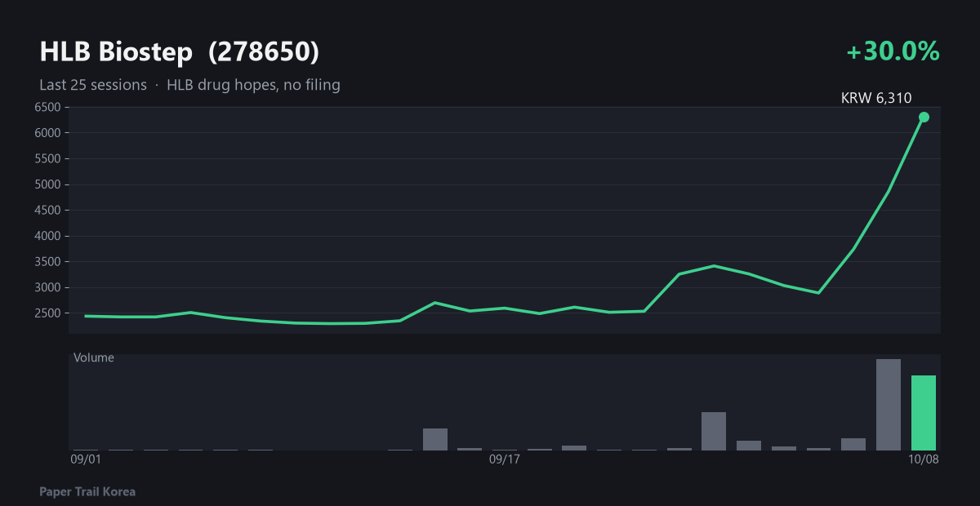Click the Paper Trail Korea footer text

pyautogui.click(x=87, y=491)
